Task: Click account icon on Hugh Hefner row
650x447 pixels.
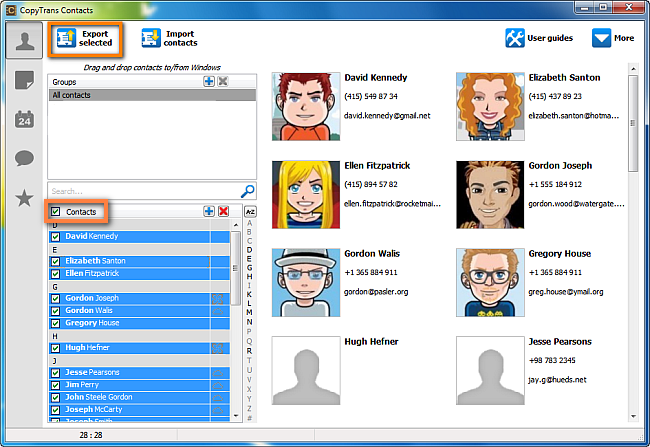Action: click(x=218, y=348)
